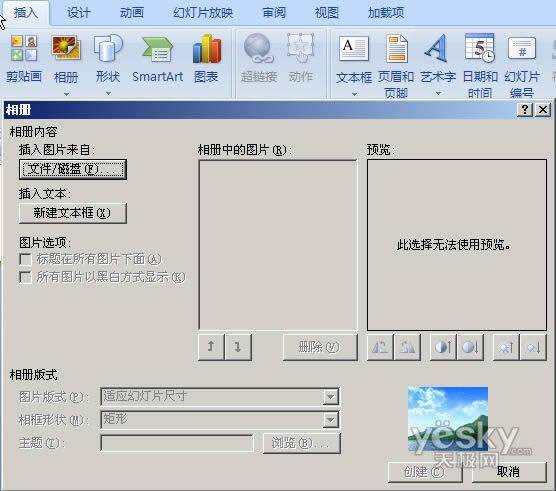The height and width of the screenshot is (491, 556).
Task: Click the layout sample landscape thumbnail
Action: tap(448, 419)
